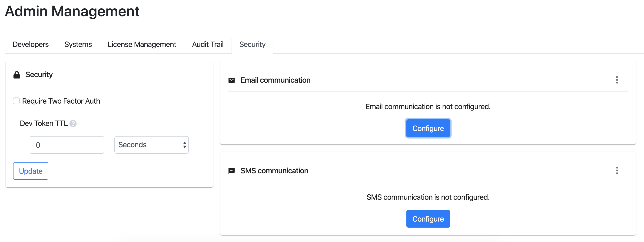
Task: Click the Admin Management page heading
Action: (x=72, y=11)
